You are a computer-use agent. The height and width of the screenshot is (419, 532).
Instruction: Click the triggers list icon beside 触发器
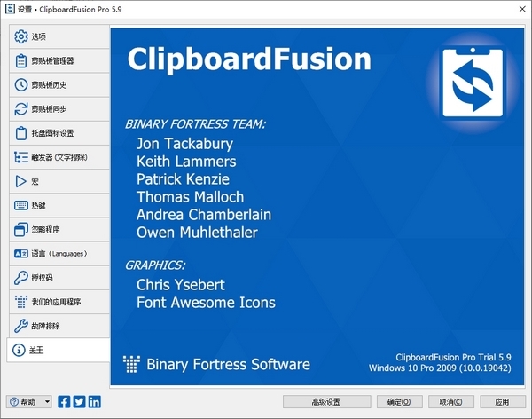point(21,157)
